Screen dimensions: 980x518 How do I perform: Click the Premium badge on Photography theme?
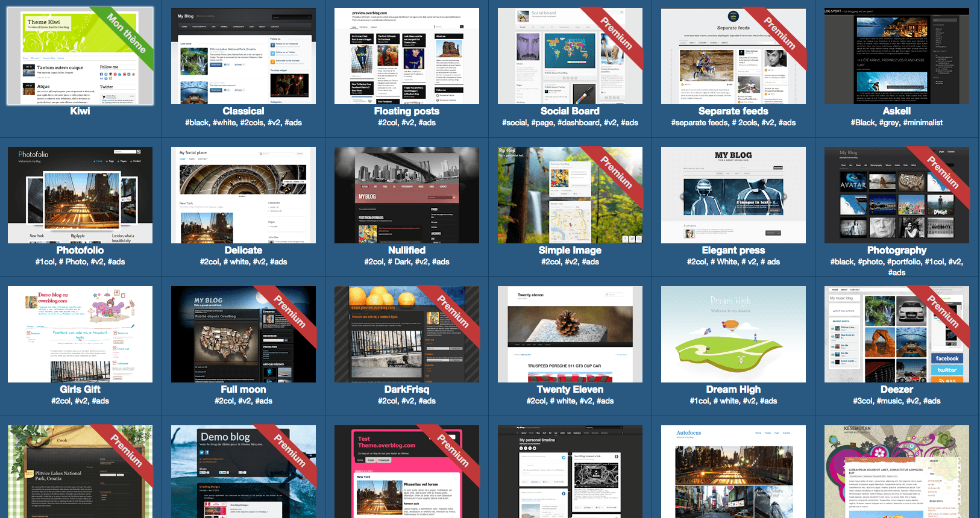click(x=943, y=173)
